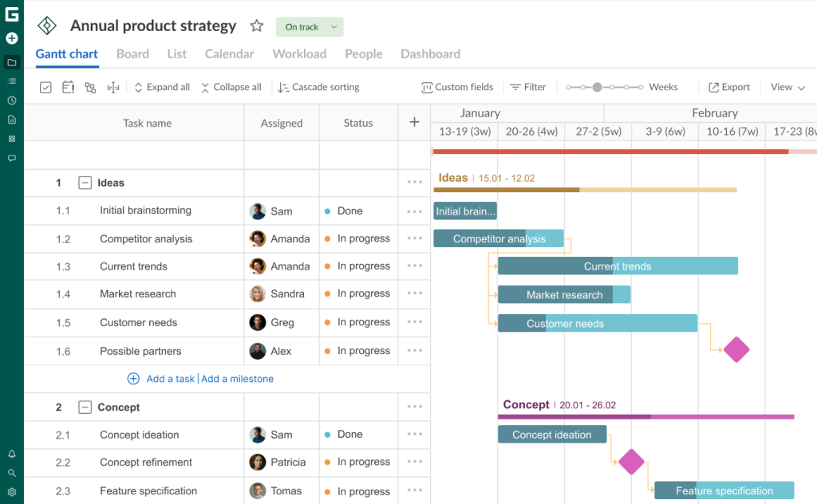The image size is (817, 504).
Task: Toggle the completed-tasks checkbox icon in toolbar
Action: coord(45,87)
